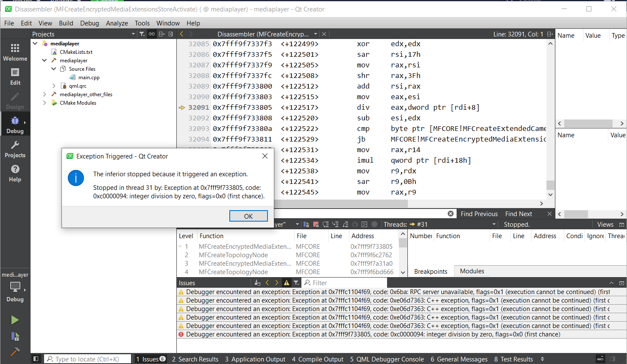Toggle synchronize with editor link icon
627x364 pixels.
152,34
